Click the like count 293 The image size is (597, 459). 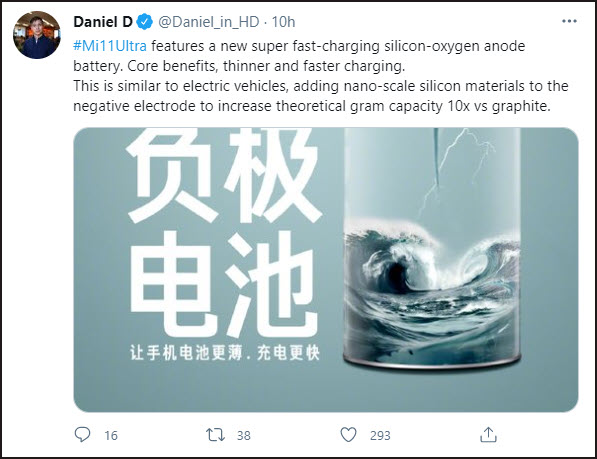[x=380, y=435]
